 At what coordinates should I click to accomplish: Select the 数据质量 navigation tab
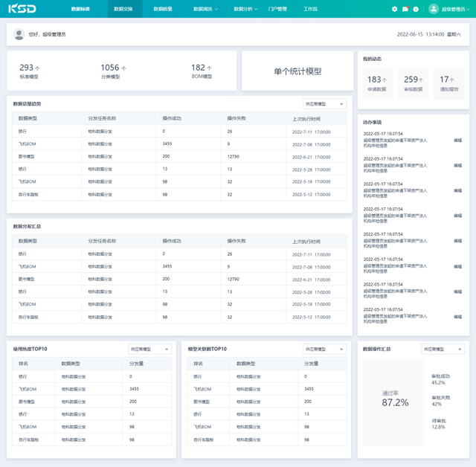pos(163,9)
